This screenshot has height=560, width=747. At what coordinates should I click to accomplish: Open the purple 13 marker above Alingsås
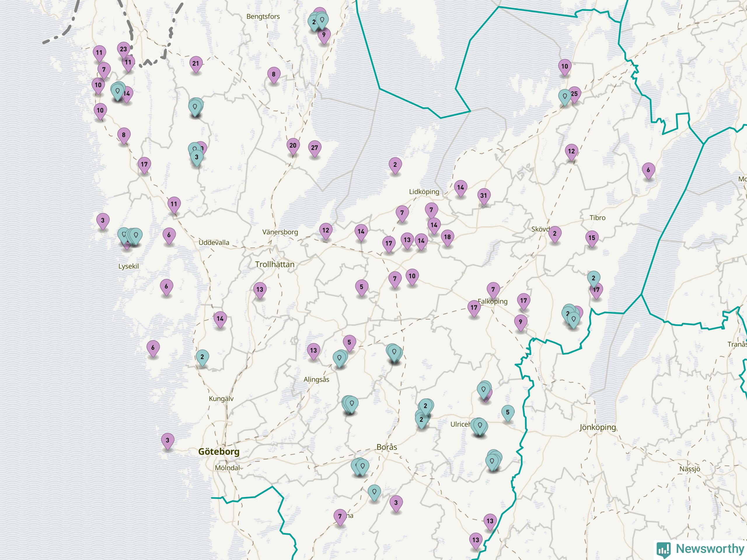313,351
